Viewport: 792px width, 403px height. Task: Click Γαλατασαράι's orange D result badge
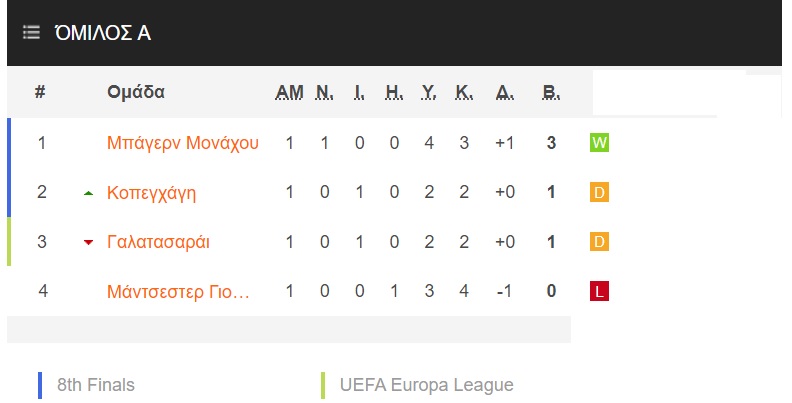(599, 241)
